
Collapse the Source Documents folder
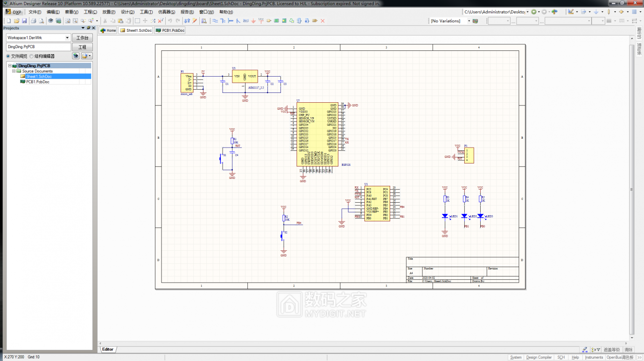[x=14, y=71]
